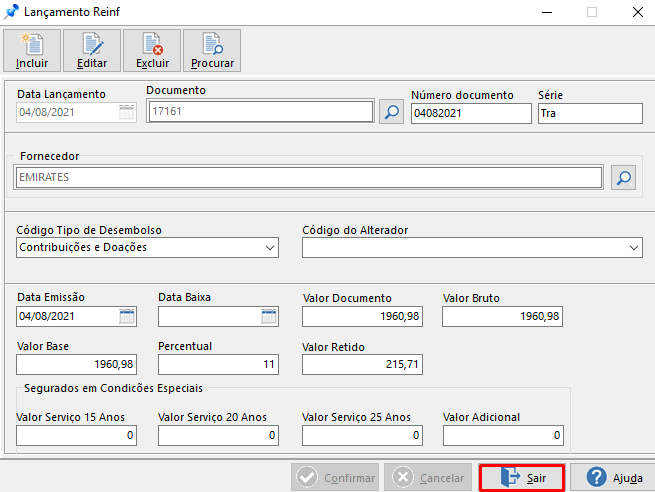This screenshot has width=655, height=492.
Task: Open help with the Ajuda button
Action: [613, 477]
